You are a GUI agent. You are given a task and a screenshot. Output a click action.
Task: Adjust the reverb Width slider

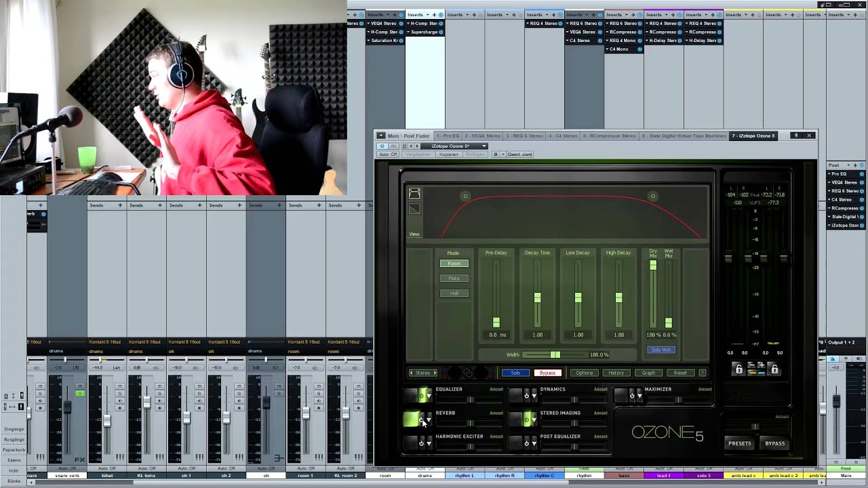(x=555, y=354)
